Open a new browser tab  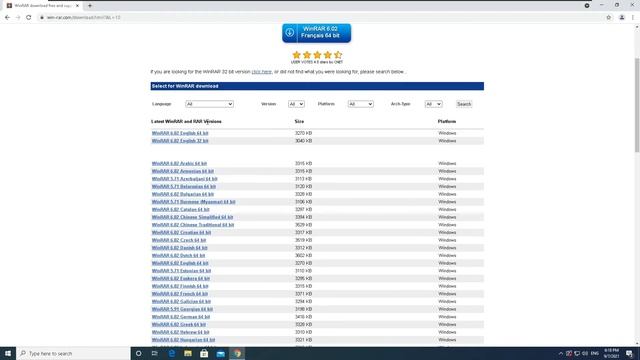[x=90, y=6]
